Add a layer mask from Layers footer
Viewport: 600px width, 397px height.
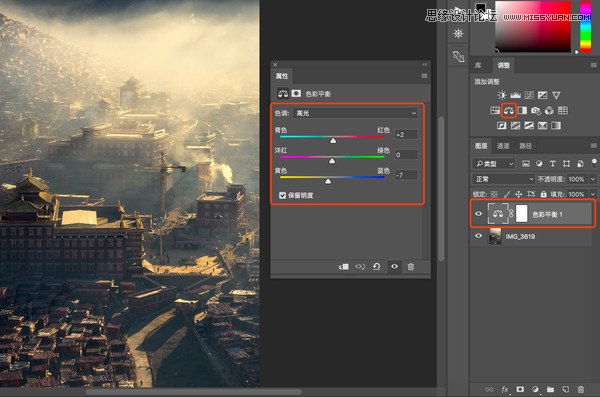520,389
